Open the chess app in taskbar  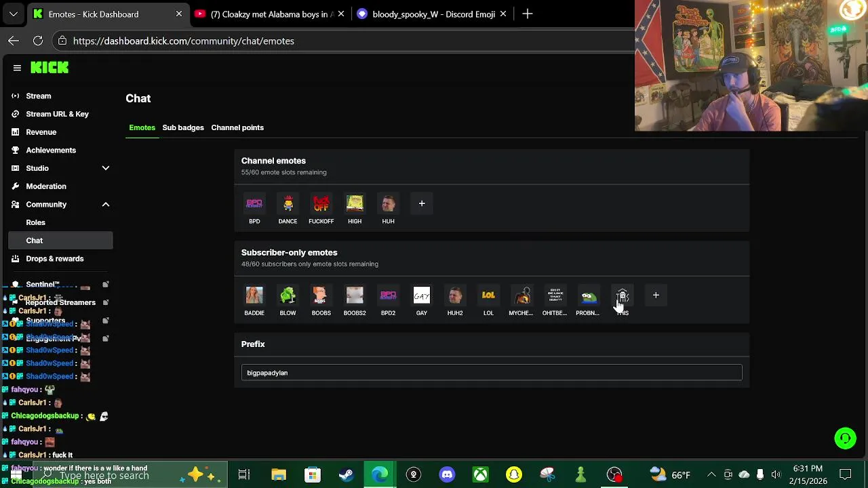[x=580, y=474]
